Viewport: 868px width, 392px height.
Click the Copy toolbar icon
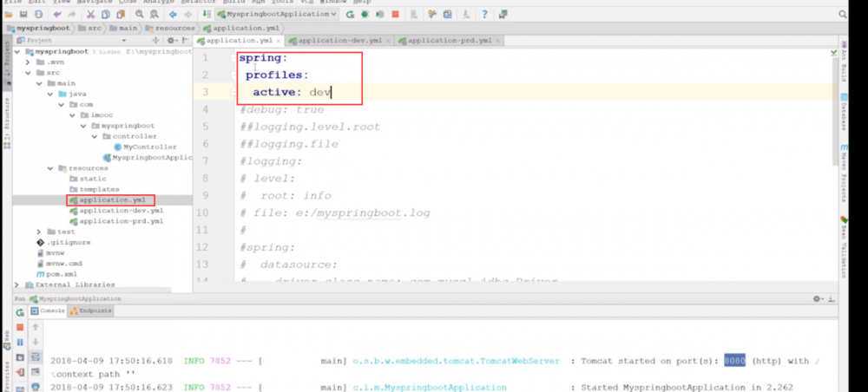coord(105,15)
